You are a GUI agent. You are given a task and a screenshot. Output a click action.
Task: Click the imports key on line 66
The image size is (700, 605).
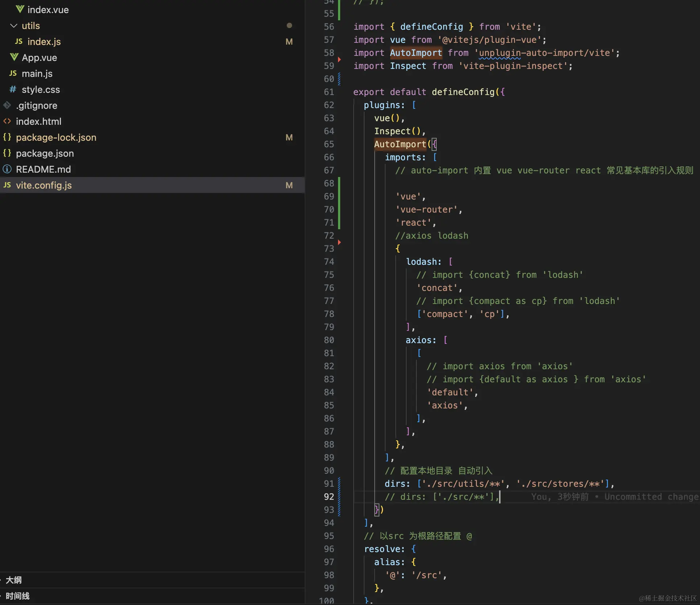coord(403,157)
